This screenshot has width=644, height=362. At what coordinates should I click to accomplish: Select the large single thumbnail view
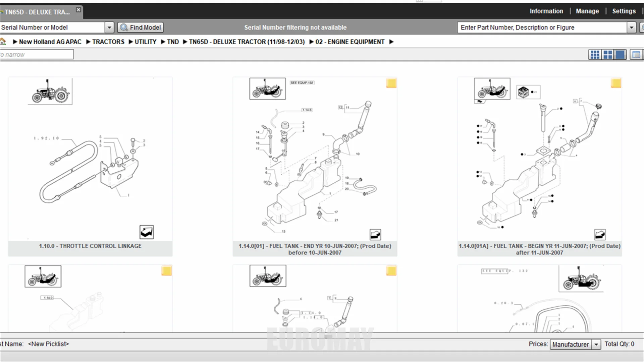[x=620, y=55]
